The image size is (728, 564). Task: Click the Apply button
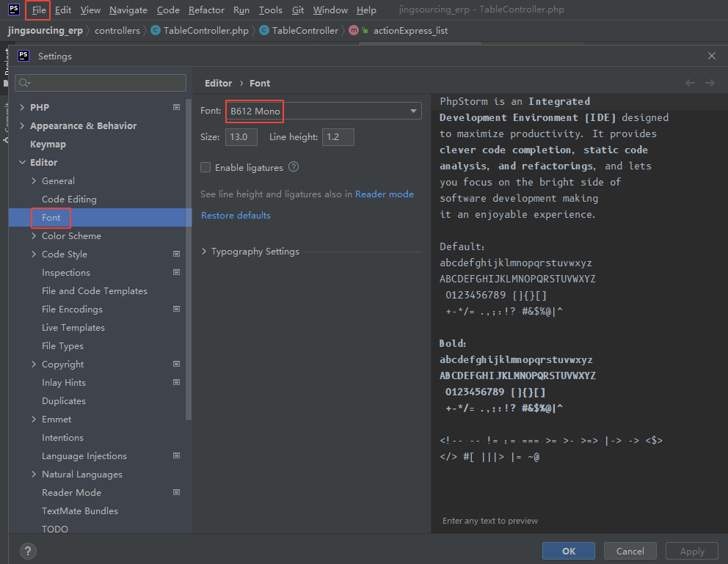(x=692, y=551)
